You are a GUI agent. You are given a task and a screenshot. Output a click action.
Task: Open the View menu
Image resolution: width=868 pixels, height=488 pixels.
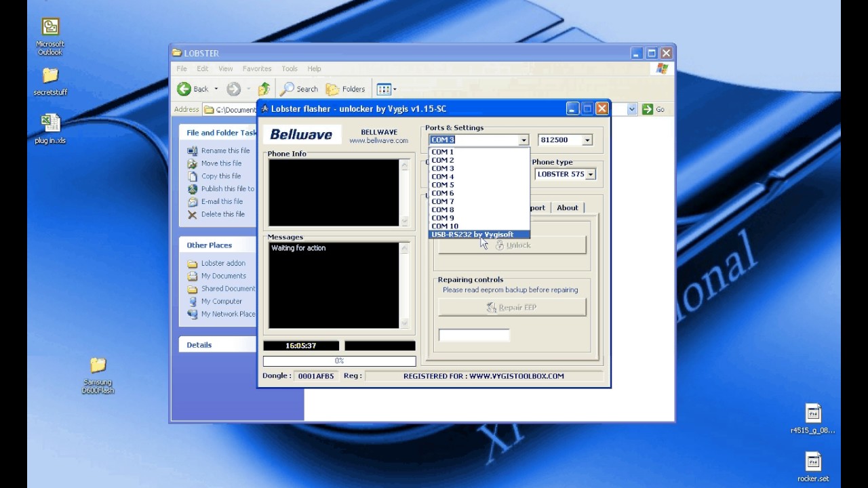(x=226, y=68)
